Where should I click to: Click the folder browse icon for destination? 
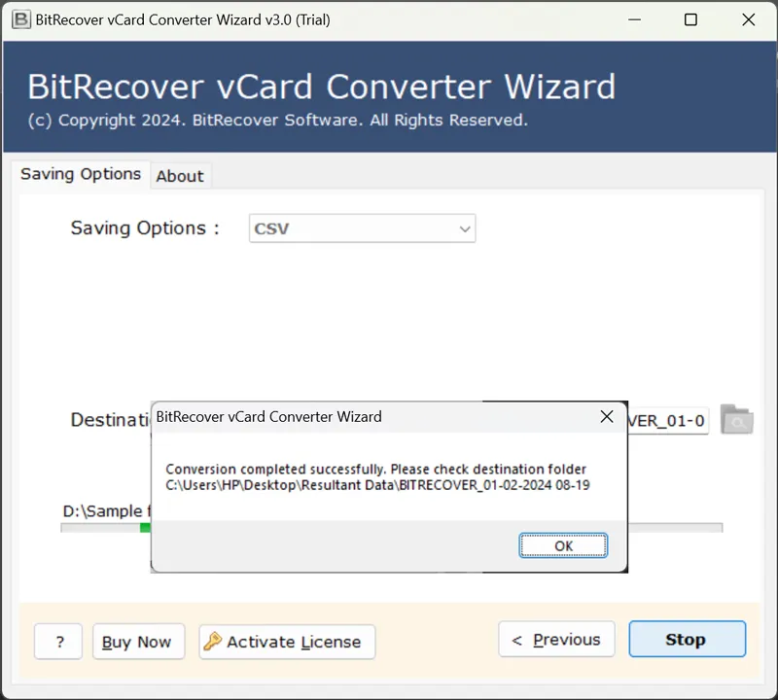point(737,420)
